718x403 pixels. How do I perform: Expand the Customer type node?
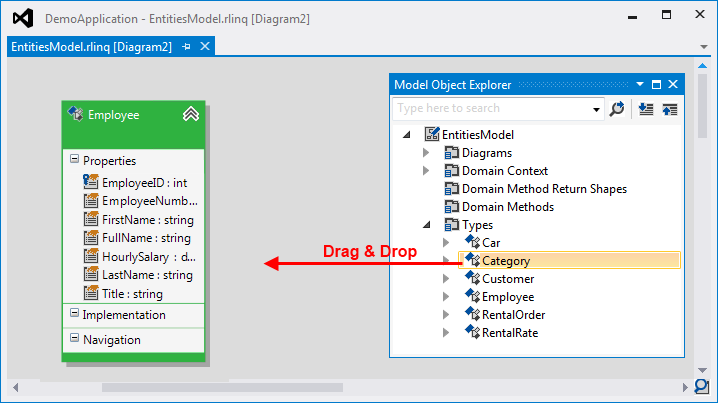coord(446,278)
